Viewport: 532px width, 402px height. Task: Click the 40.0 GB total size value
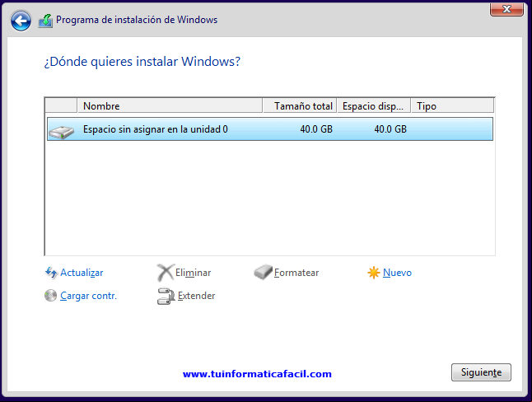tap(316, 129)
